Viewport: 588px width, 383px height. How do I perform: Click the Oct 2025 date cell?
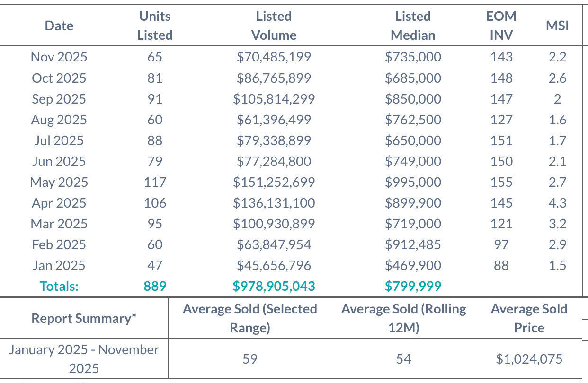(x=59, y=78)
